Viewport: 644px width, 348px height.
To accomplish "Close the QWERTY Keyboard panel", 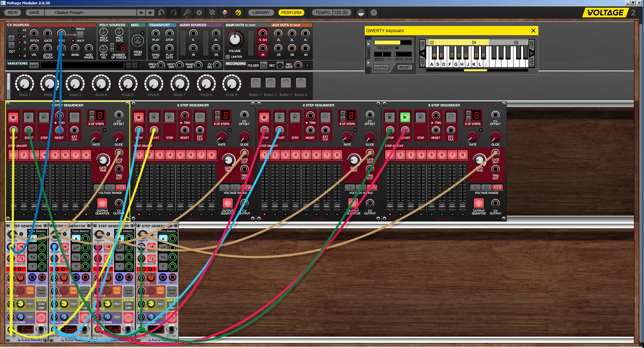I will click(x=533, y=30).
